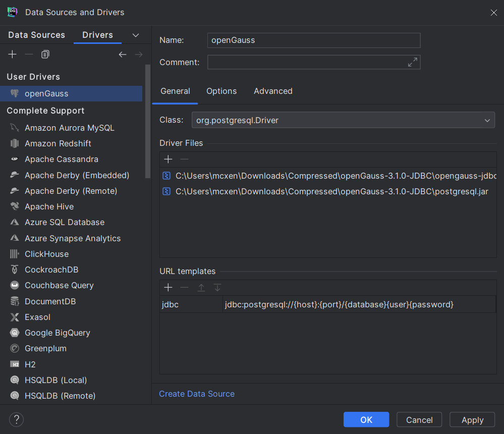
Task: Click the add driver plus icon
Action: point(13,55)
